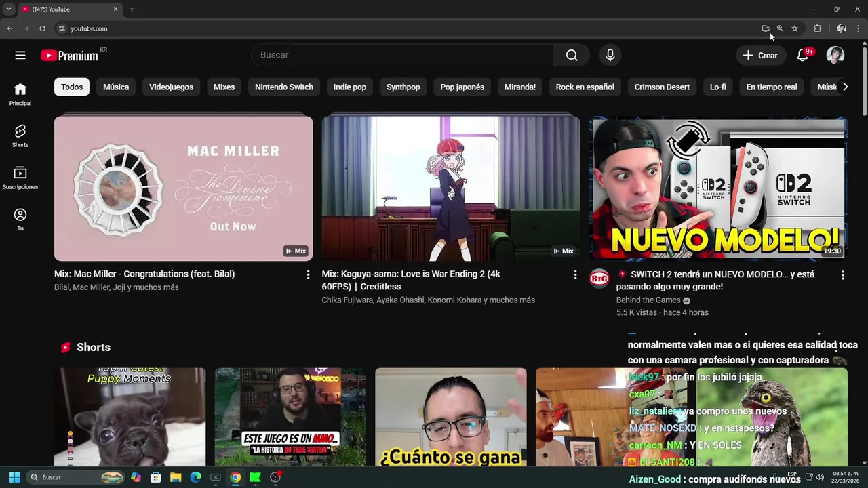This screenshot has width=868, height=488.
Task: Open options for the Mac Miller mix
Action: pos(308,274)
